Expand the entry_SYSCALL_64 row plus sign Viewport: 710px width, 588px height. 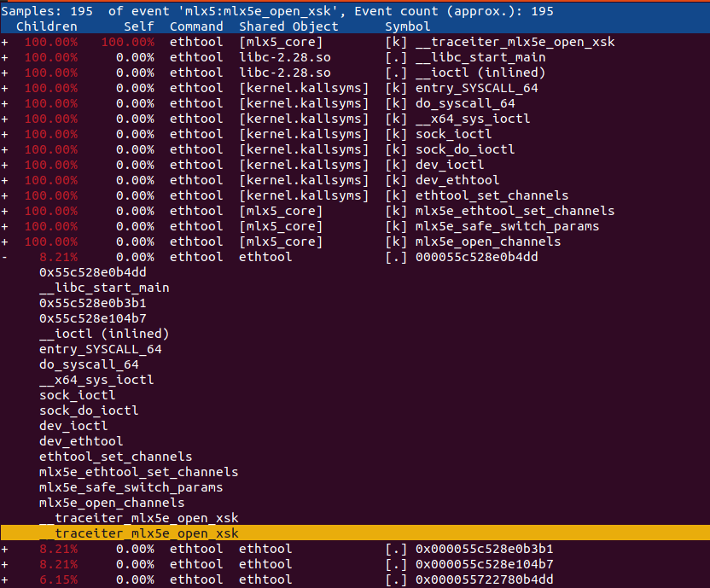coord(4,89)
